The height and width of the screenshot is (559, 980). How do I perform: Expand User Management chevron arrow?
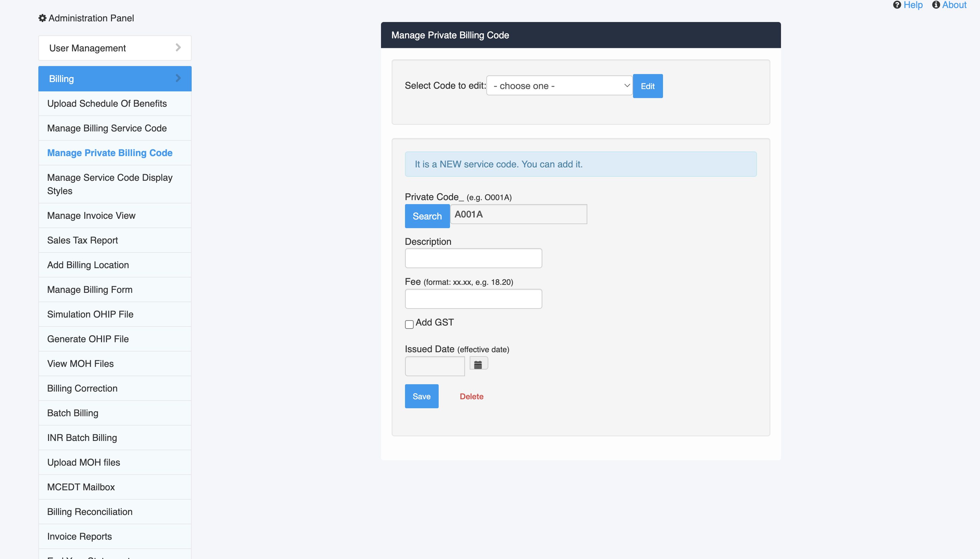pos(178,47)
